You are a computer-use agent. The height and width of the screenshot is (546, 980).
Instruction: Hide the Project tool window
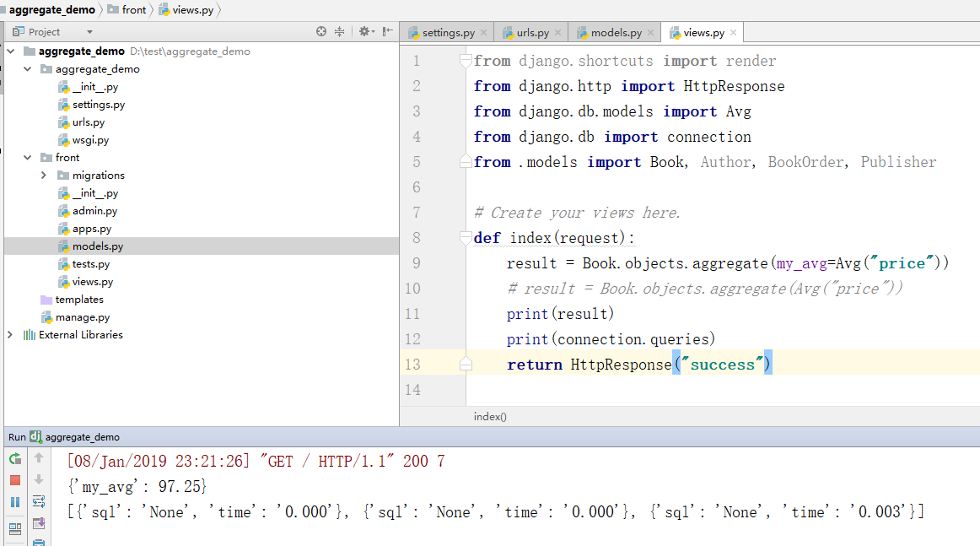coord(387,31)
